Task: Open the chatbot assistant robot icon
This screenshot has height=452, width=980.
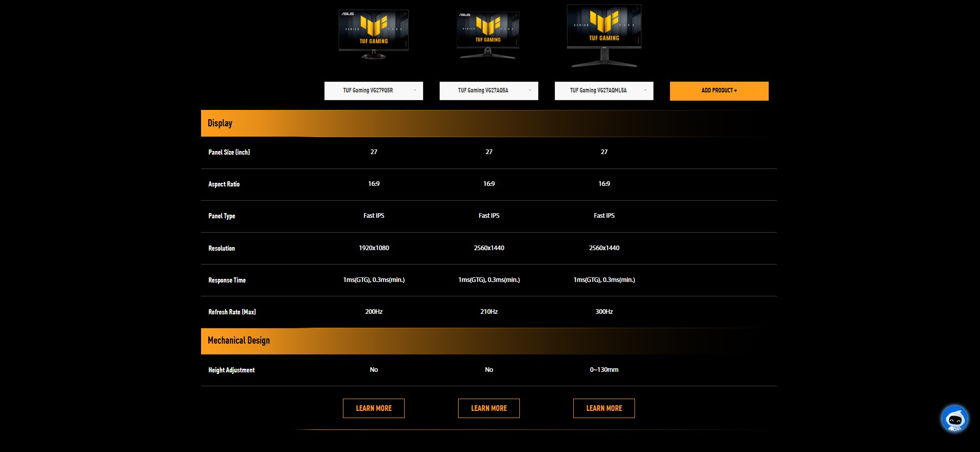Action: click(x=954, y=419)
